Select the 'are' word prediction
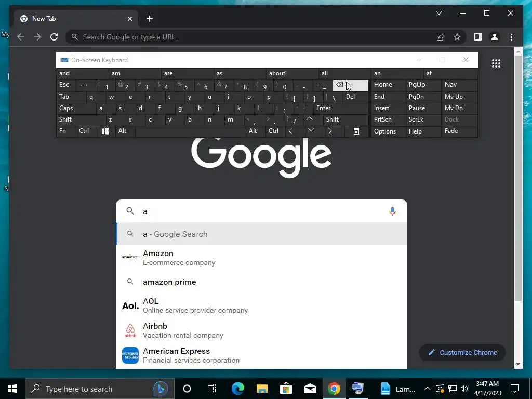 pos(187,73)
